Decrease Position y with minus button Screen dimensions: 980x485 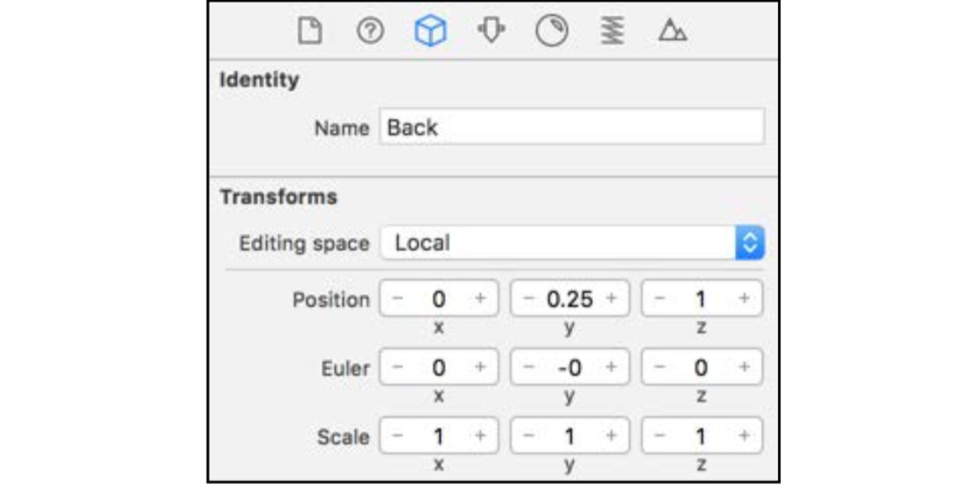point(529,299)
